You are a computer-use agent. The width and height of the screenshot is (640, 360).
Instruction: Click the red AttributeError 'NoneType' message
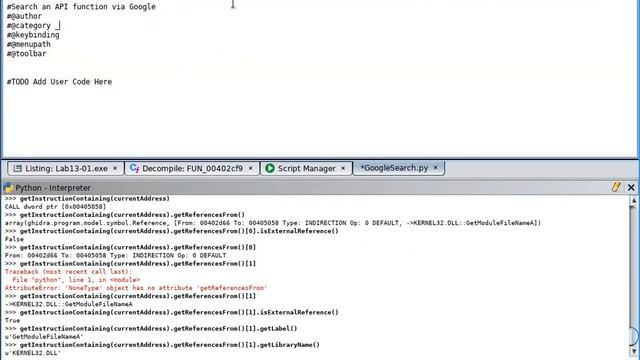pyautogui.click(x=136, y=288)
